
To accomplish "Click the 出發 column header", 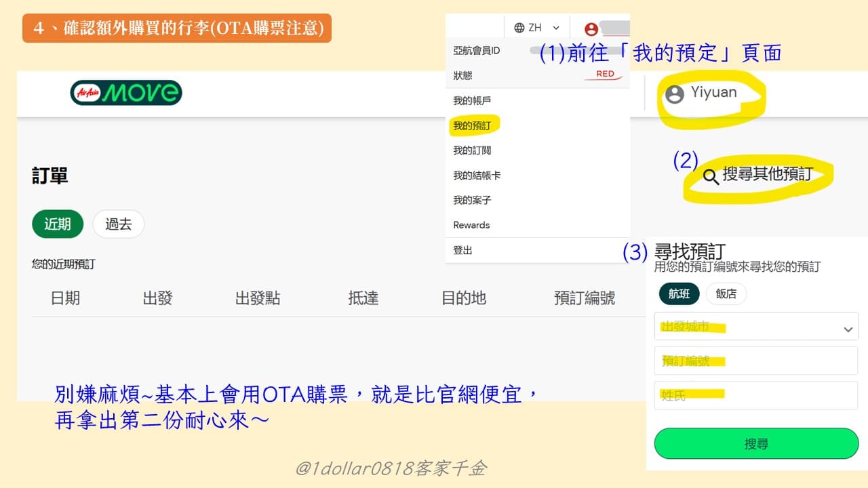I will (x=157, y=298).
